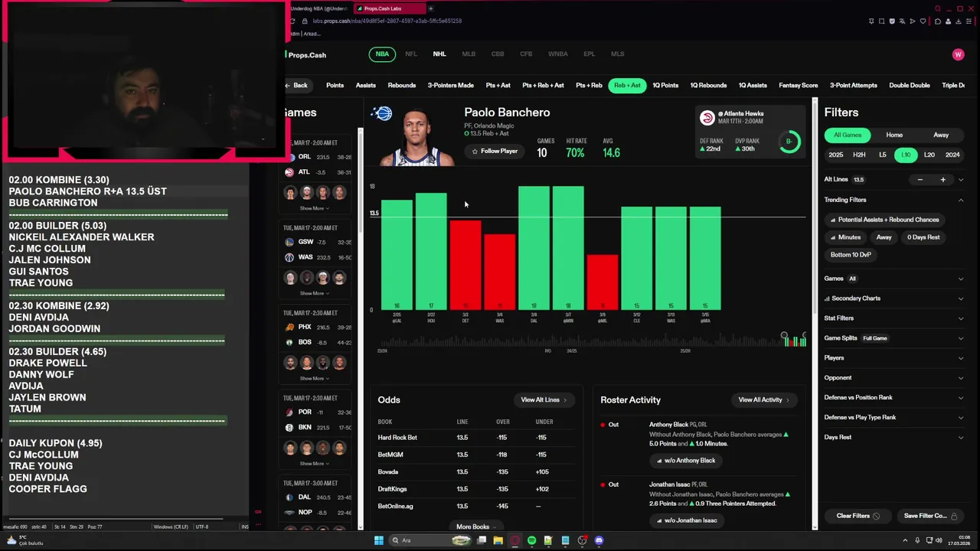This screenshot has height=551, width=980.
Task: Expand the Days Rest section
Action: click(893, 438)
